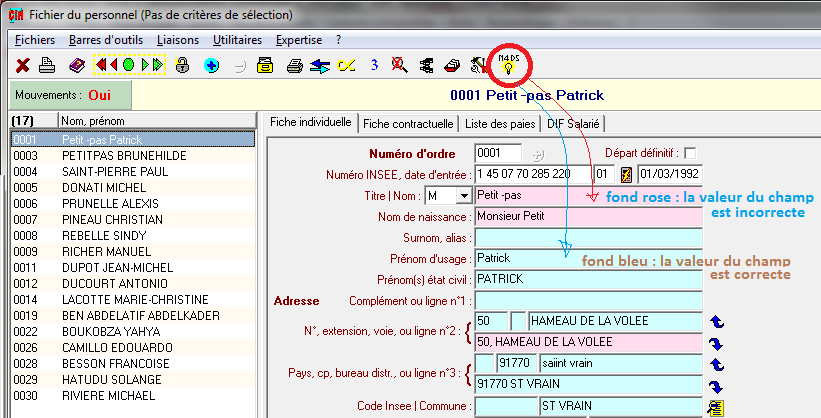821x418 pixels.
Task: Click the first printer icon beside the red X
Action: pos(47,65)
